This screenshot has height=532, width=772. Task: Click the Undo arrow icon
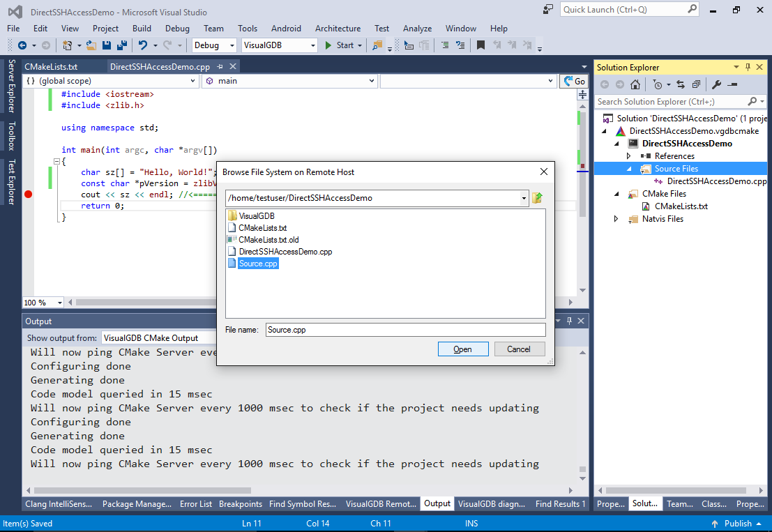click(143, 45)
